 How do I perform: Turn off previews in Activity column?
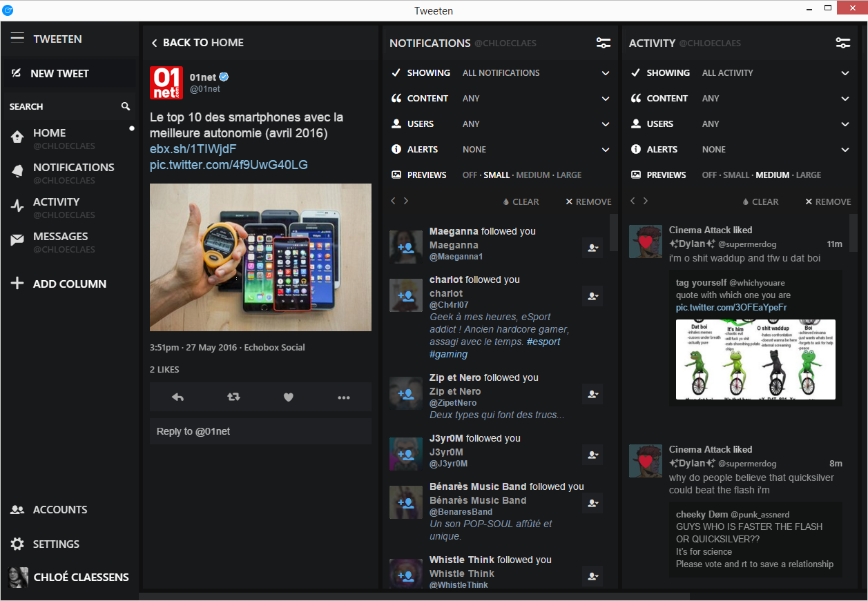709,175
